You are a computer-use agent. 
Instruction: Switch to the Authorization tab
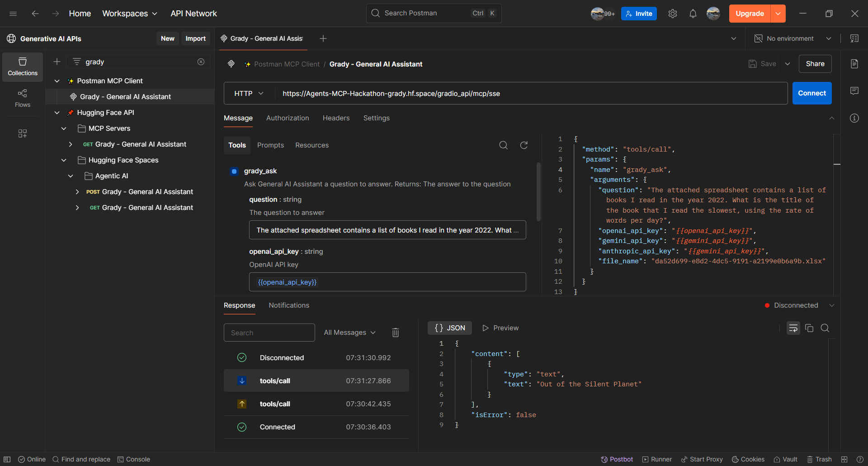(x=288, y=118)
